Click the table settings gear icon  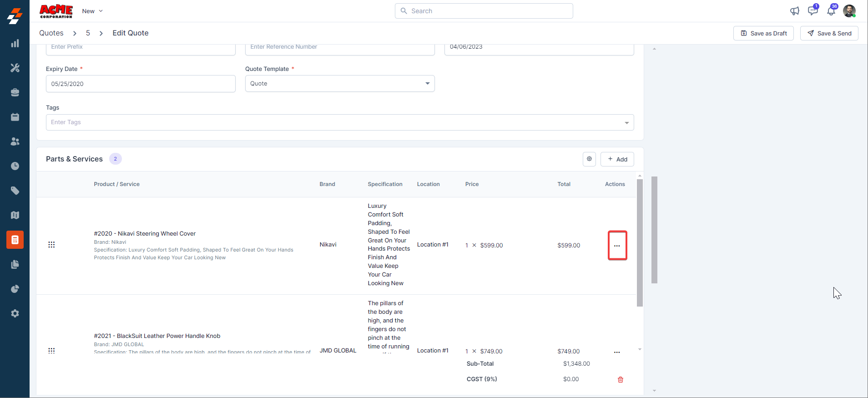tap(589, 159)
